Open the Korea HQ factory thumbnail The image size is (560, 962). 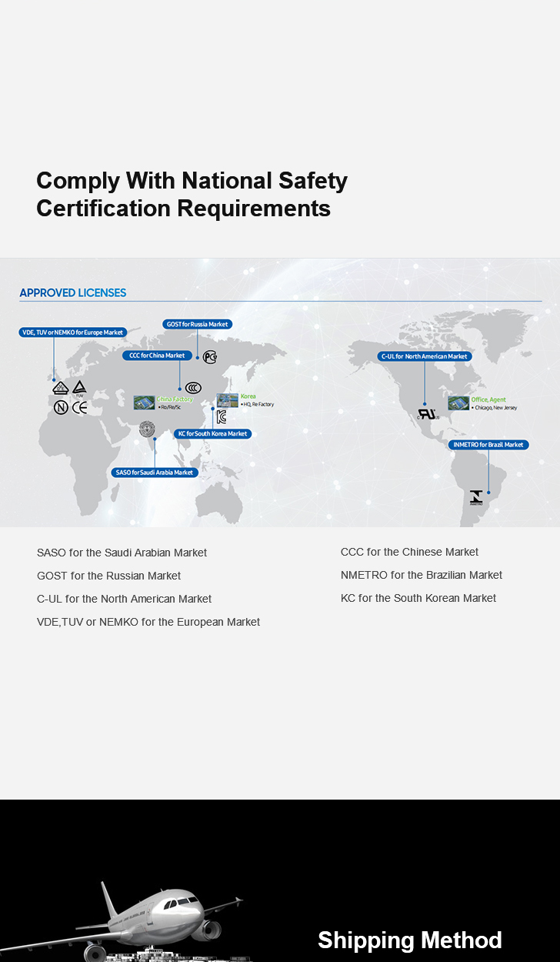coord(228,400)
